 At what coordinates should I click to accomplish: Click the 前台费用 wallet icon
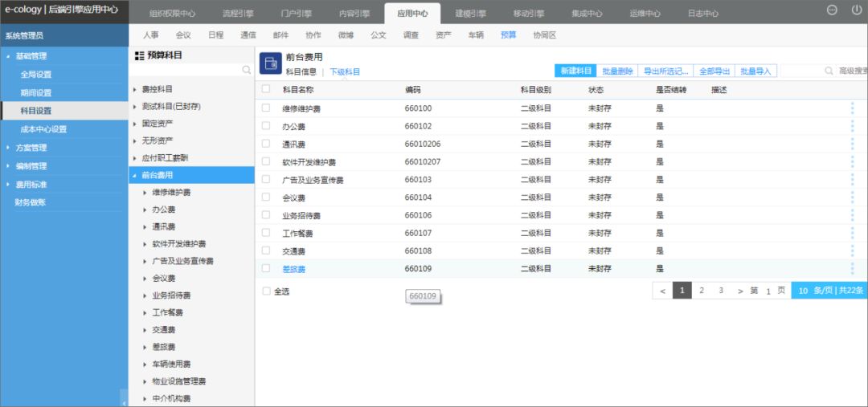[x=271, y=63]
